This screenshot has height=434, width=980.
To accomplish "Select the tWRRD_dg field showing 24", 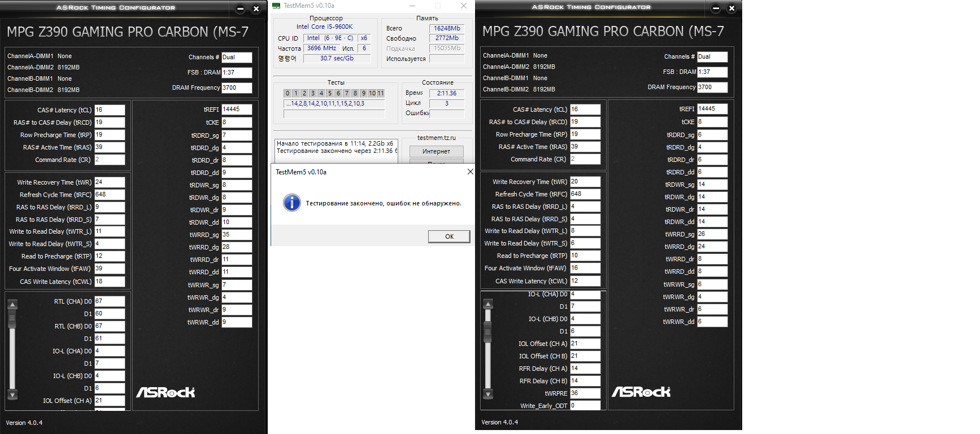I will tap(712, 247).
